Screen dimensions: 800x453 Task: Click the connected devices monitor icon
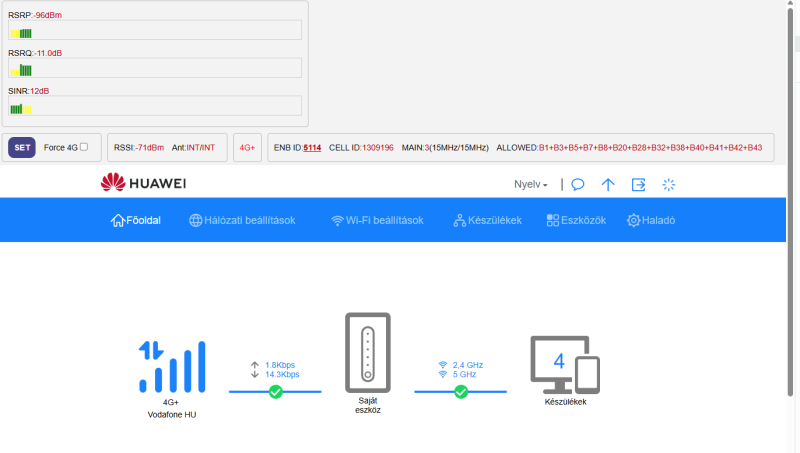pos(565,365)
